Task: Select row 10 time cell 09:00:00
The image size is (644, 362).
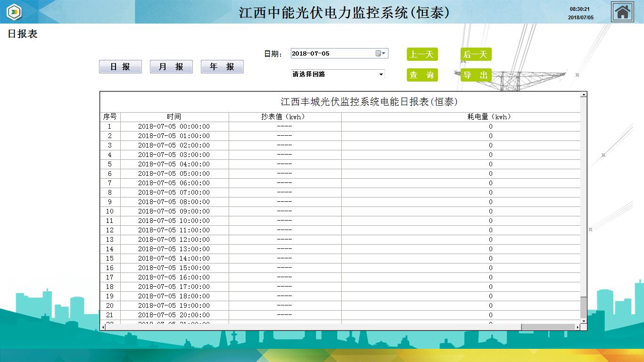Action: [174, 211]
